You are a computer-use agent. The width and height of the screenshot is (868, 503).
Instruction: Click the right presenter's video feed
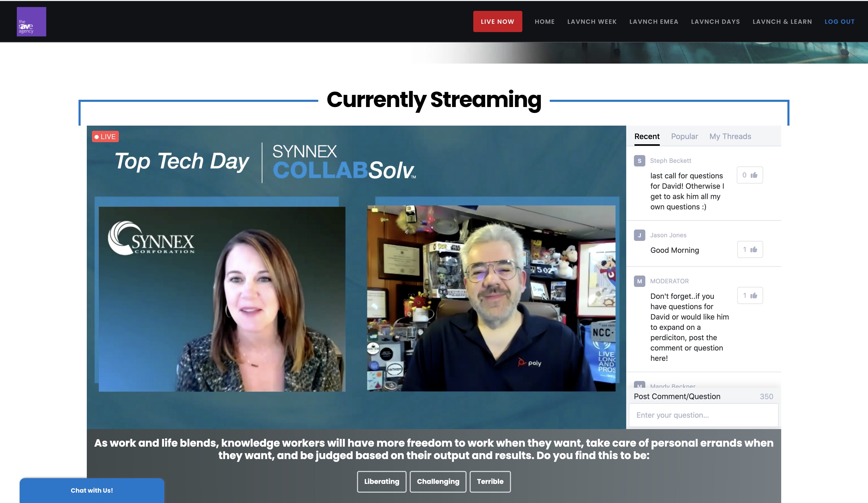[491, 298]
